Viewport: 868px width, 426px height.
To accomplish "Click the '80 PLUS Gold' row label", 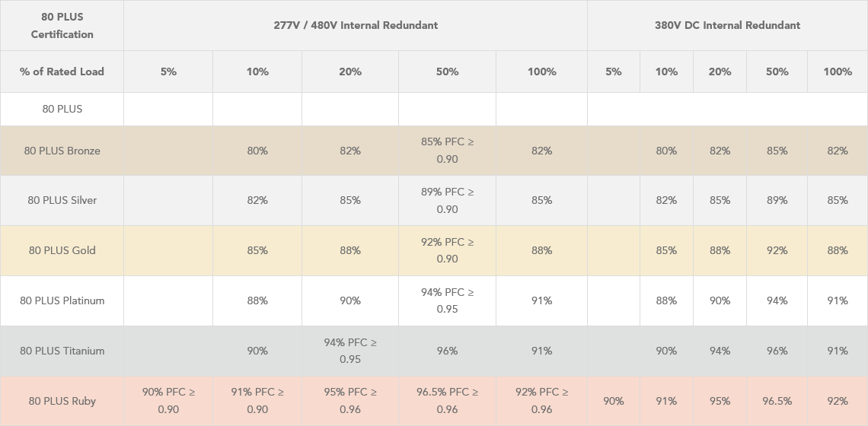I will click(62, 250).
